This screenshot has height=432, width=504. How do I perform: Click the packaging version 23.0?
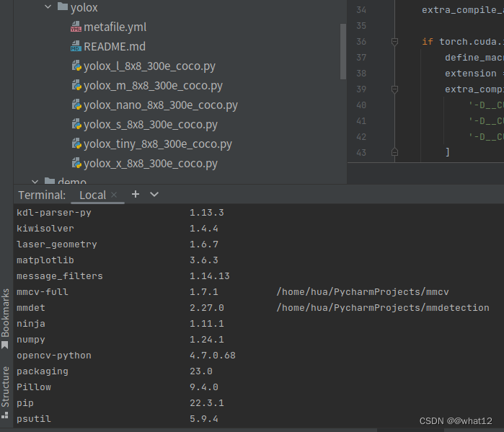[x=201, y=371]
